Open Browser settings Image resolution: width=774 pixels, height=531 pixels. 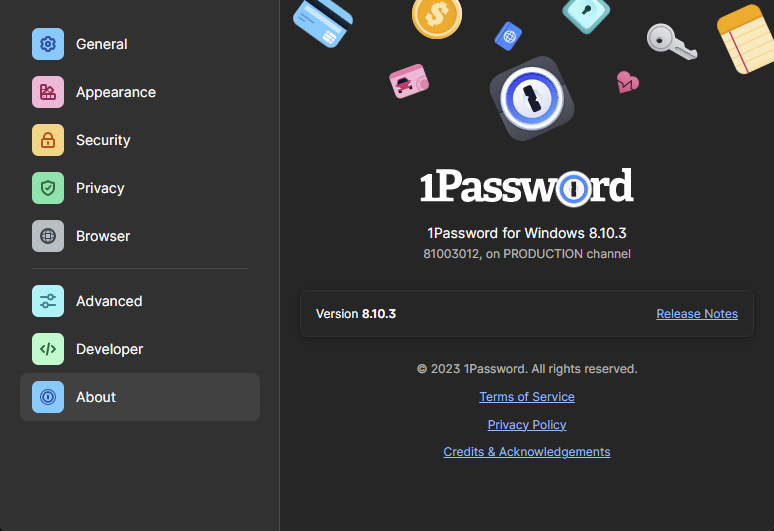pyautogui.click(x=103, y=236)
